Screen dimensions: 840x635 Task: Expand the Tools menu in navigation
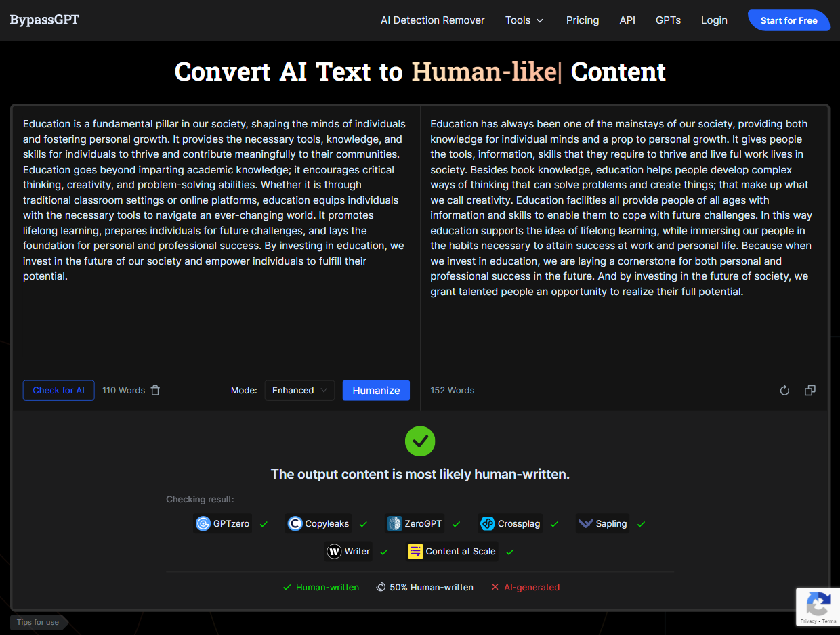[x=524, y=20]
